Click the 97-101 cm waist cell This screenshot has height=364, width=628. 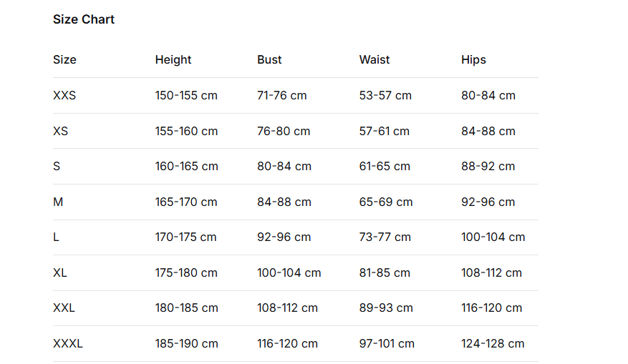pyautogui.click(x=387, y=344)
